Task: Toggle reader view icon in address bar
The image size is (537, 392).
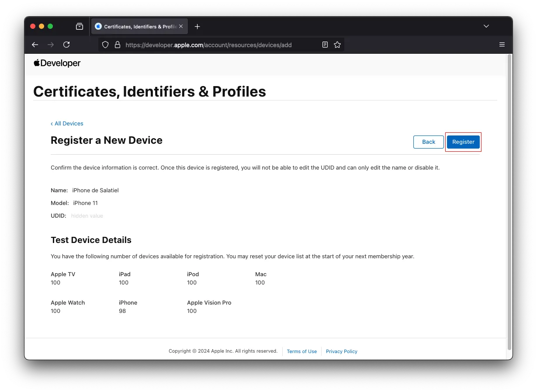Action: coord(325,45)
